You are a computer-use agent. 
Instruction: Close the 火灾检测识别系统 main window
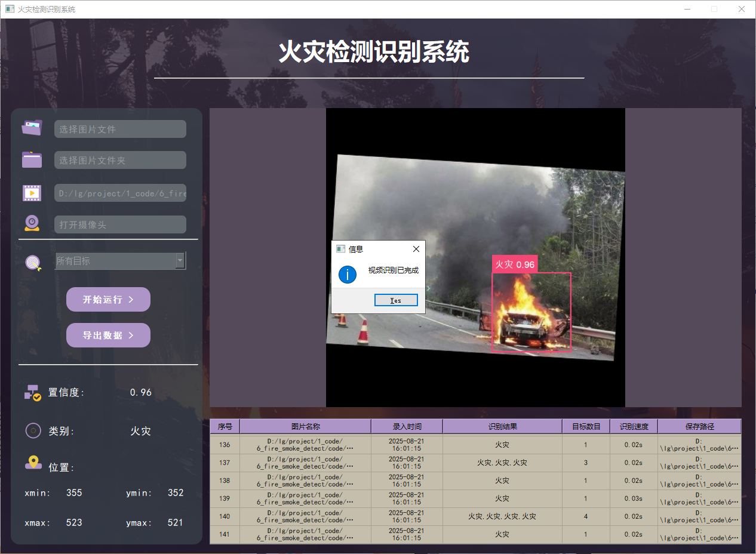(742, 9)
